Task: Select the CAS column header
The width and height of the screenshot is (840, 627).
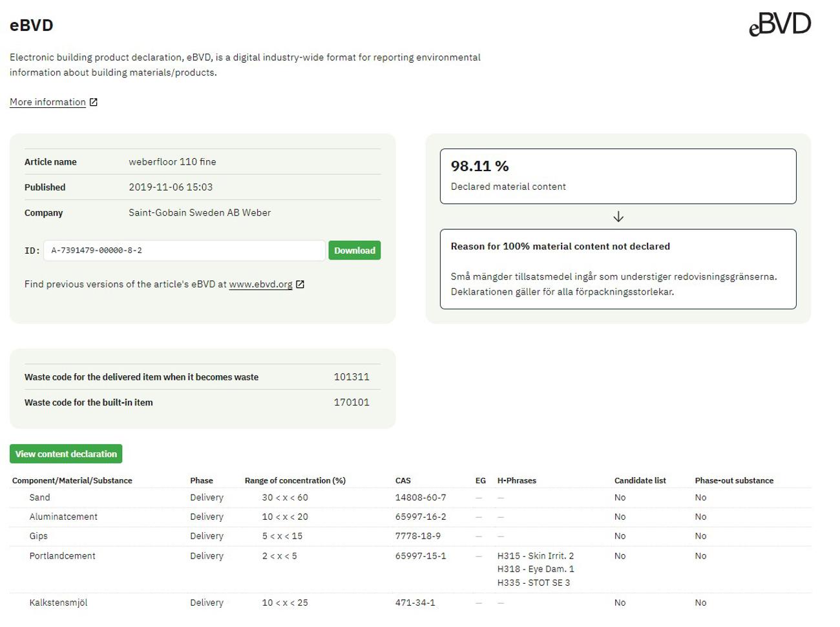Action: click(x=403, y=480)
